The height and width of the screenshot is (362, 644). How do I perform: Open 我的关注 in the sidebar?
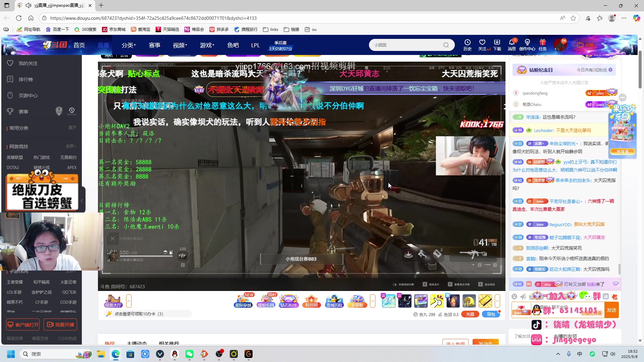(28, 63)
